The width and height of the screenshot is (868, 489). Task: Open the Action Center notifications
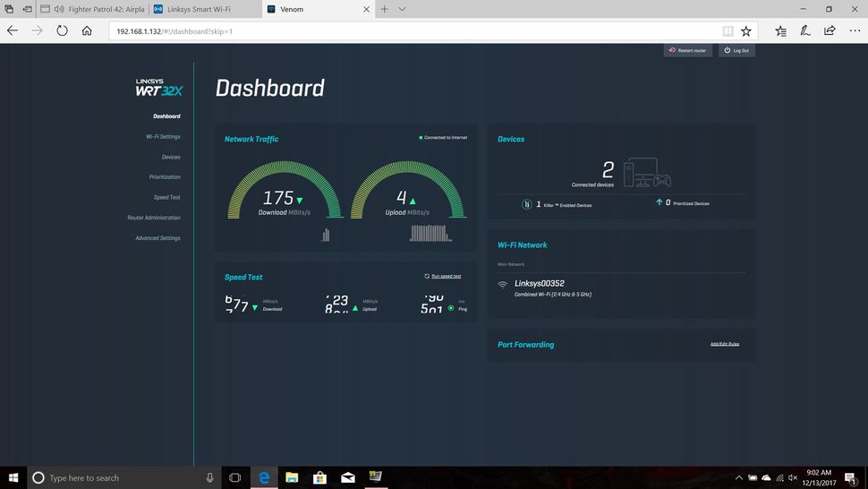click(851, 477)
